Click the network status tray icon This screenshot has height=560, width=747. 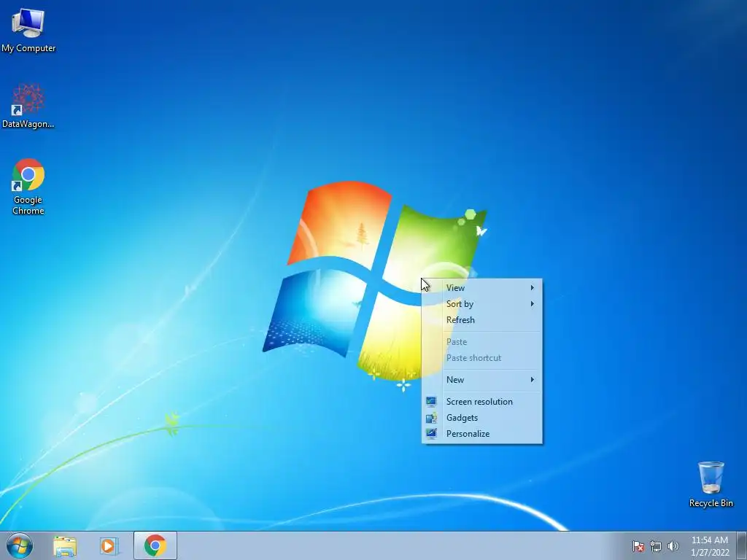[x=656, y=546]
